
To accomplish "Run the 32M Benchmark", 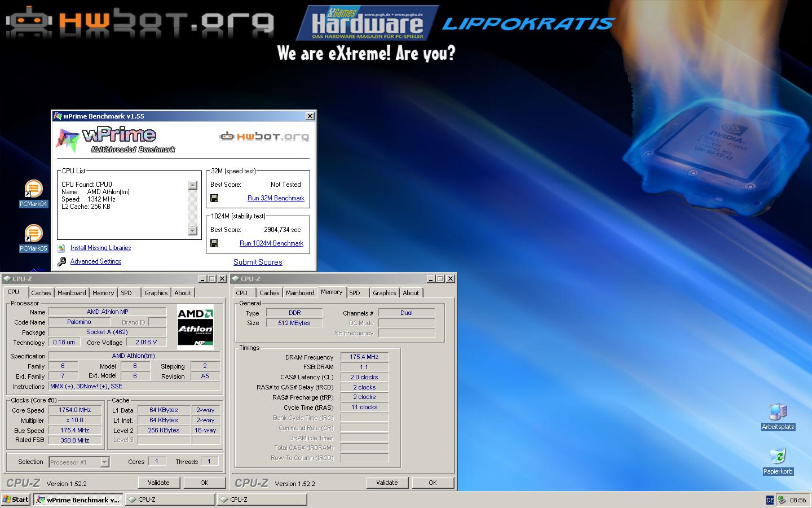I will [276, 198].
